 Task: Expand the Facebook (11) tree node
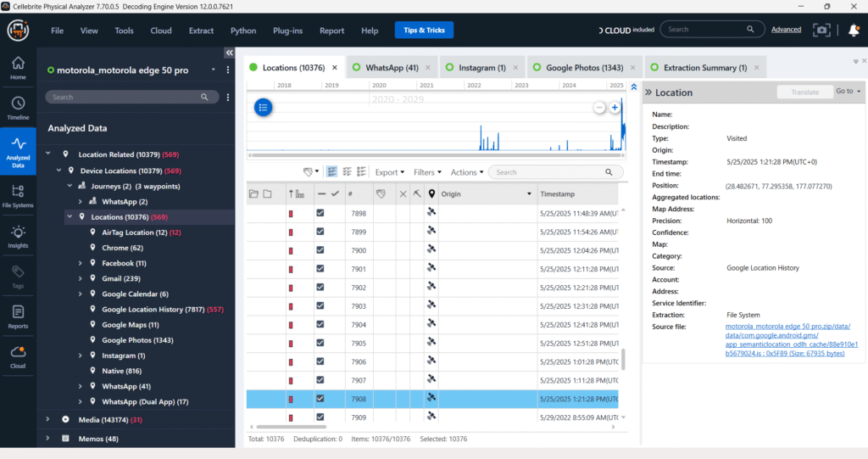click(81, 263)
